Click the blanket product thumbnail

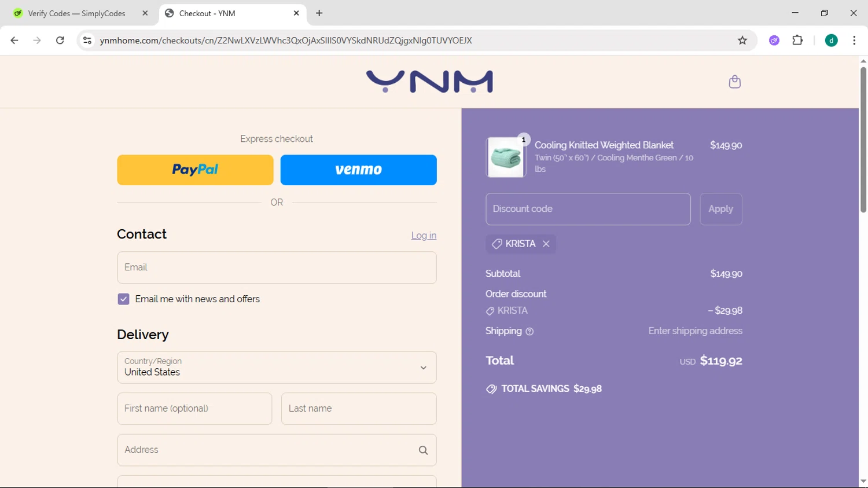point(506,157)
